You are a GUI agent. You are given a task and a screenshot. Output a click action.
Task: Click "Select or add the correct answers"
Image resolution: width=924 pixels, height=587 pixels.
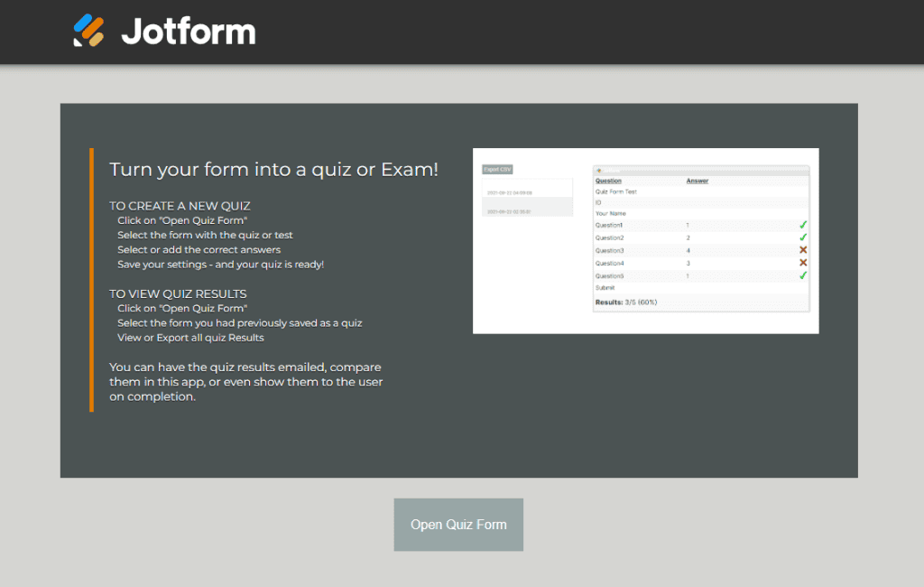[199, 249]
